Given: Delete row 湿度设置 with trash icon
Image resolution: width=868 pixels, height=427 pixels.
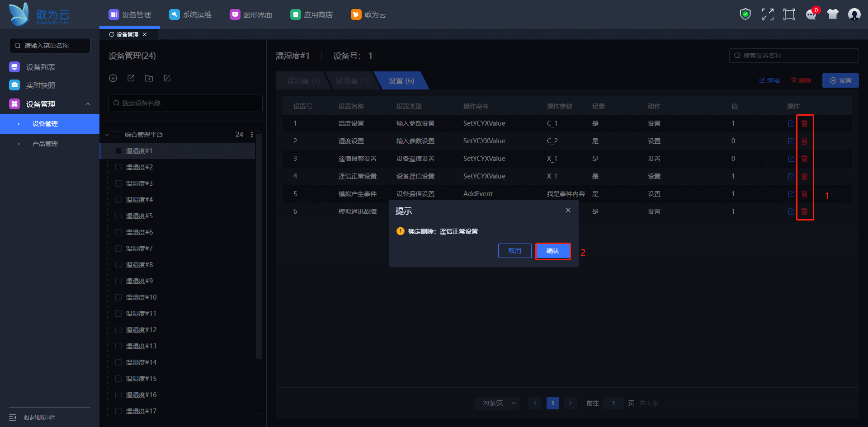Looking at the screenshot, I should [804, 141].
